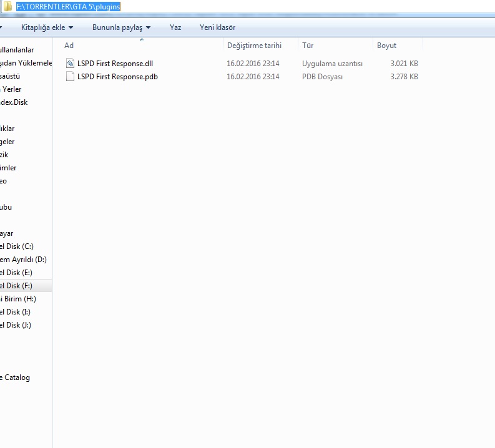Image resolution: width=495 pixels, height=448 pixels.
Task: Select Yerel Disk (F:) in the sidebar
Action: 16,286
